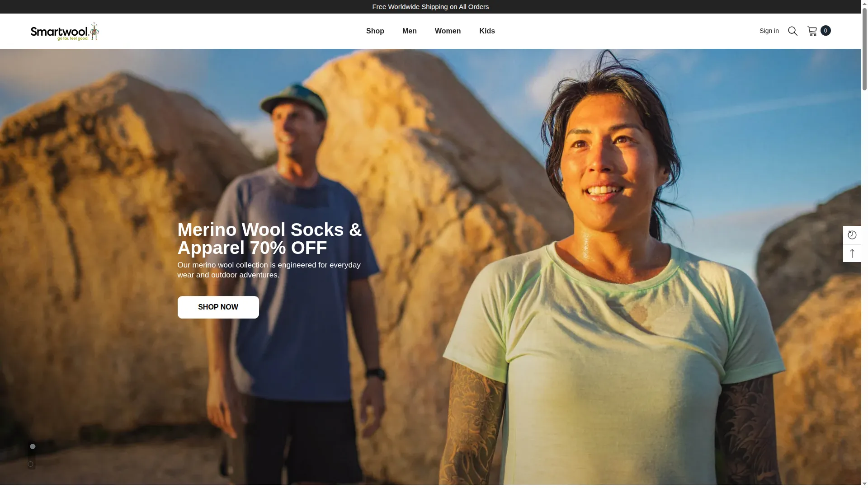Open the Kids menu
The image size is (868, 488).
tap(487, 31)
